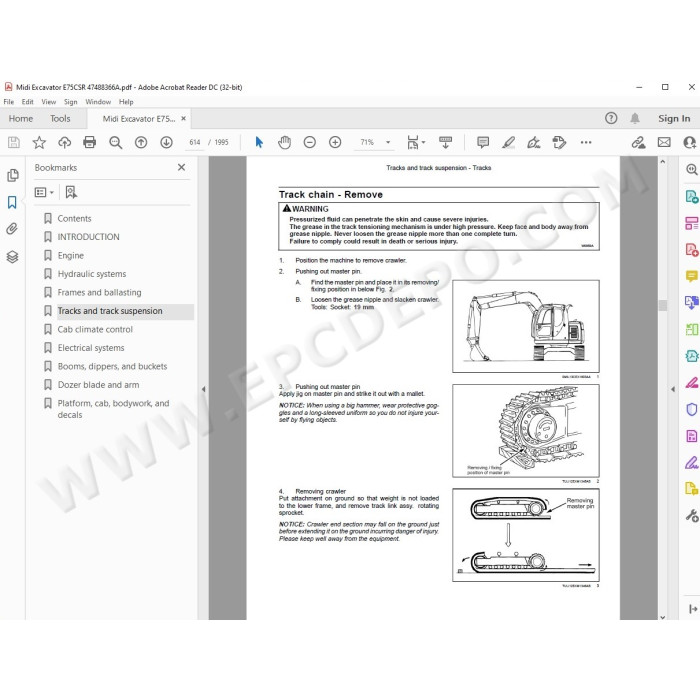Open the Hydraulic systems bookmark
700x700 pixels.
point(92,274)
